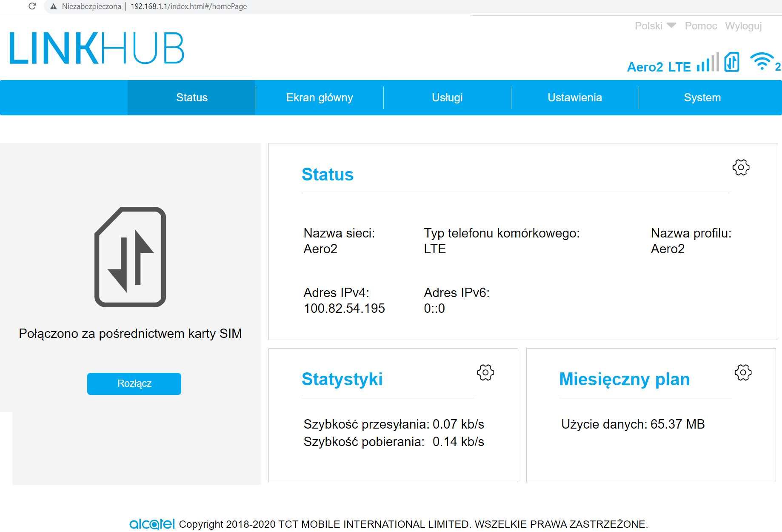Click the LINKHUB logo
The width and height of the screenshot is (782, 532).
97,48
